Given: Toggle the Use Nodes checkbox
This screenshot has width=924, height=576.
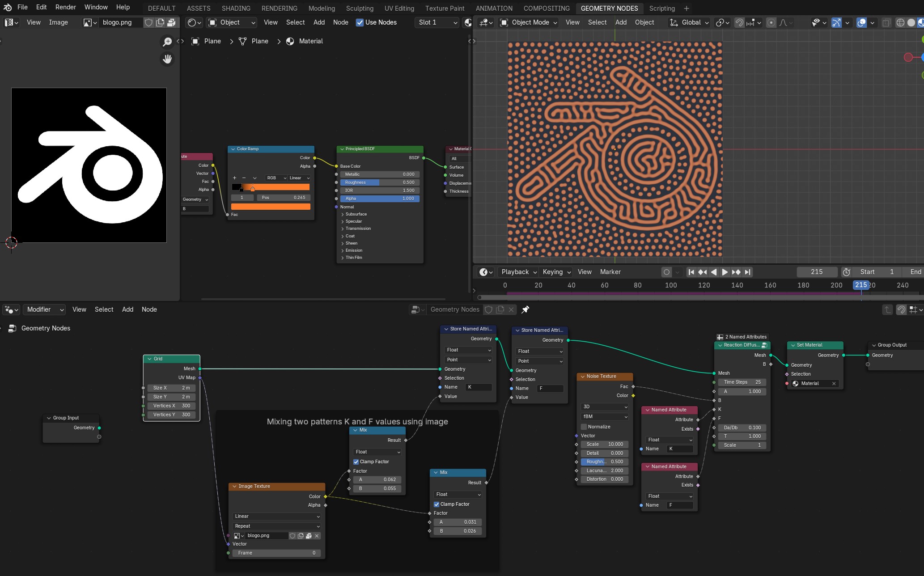Looking at the screenshot, I should pos(360,22).
